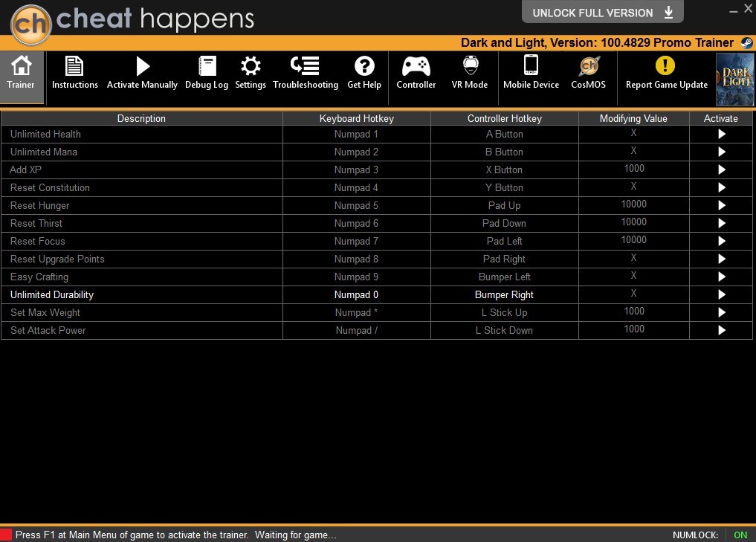
Task: Click the L Stick Down controller hotkey
Action: coord(504,330)
